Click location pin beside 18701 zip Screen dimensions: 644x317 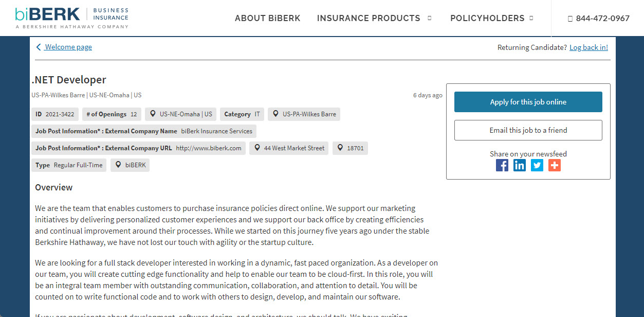point(340,148)
